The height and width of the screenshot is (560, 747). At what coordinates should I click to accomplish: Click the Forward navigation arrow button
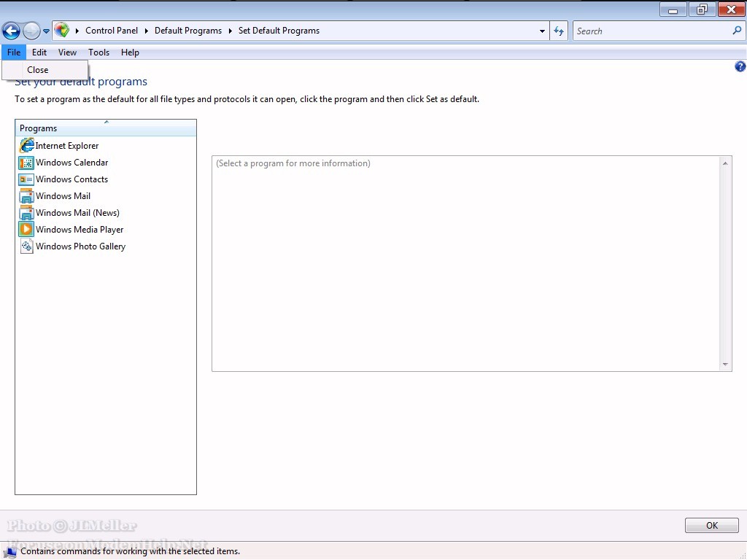click(x=31, y=31)
